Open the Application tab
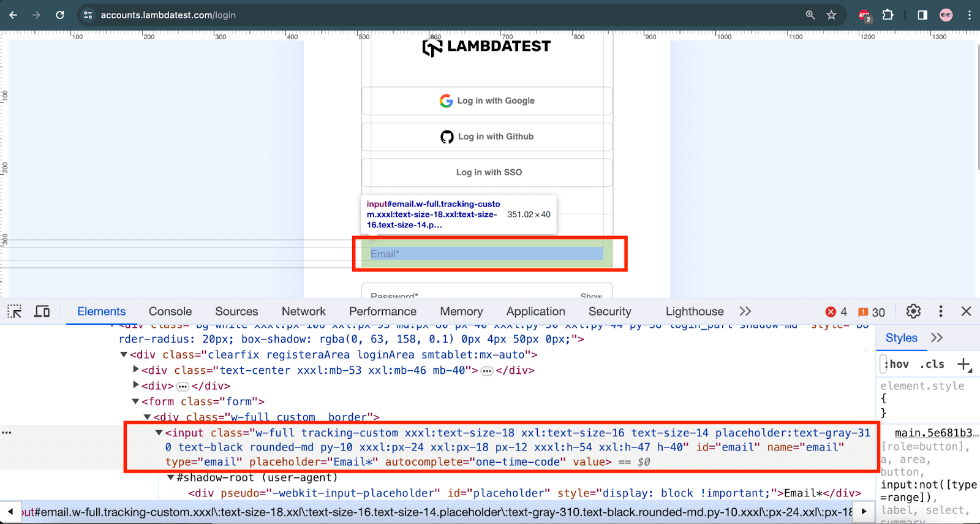980x524 pixels. 536,311
